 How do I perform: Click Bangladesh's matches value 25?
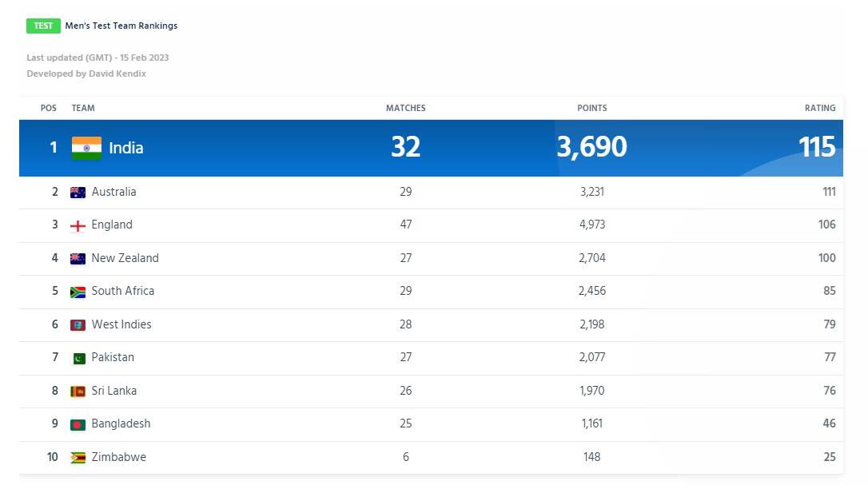(x=406, y=423)
